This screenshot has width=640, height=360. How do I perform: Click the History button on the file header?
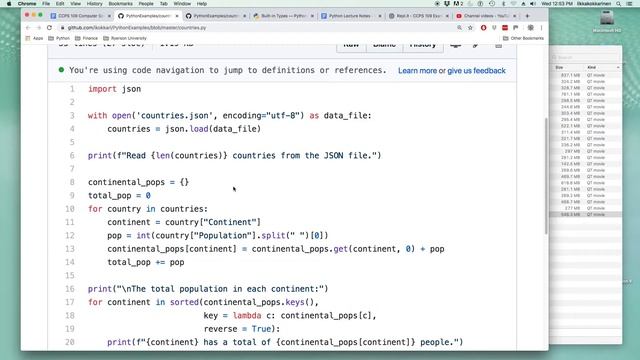click(423, 47)
